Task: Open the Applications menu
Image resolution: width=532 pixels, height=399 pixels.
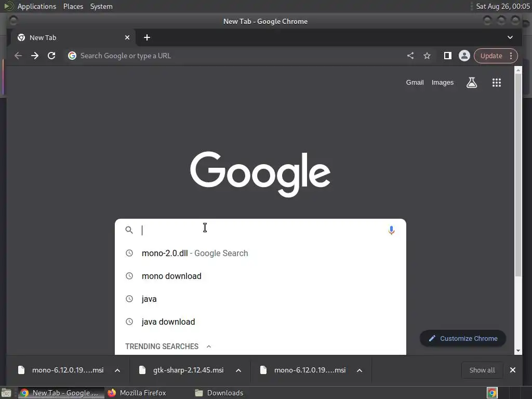Action: click(x=37, y=6)
